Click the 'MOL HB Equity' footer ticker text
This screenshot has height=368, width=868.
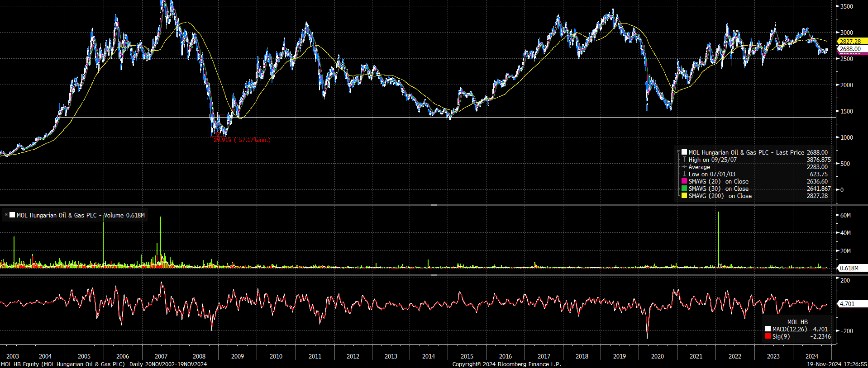click(x=20, y=364)
